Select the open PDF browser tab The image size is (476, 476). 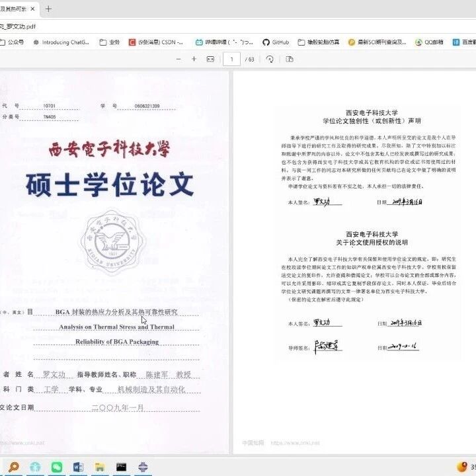[x=19, y=9]
